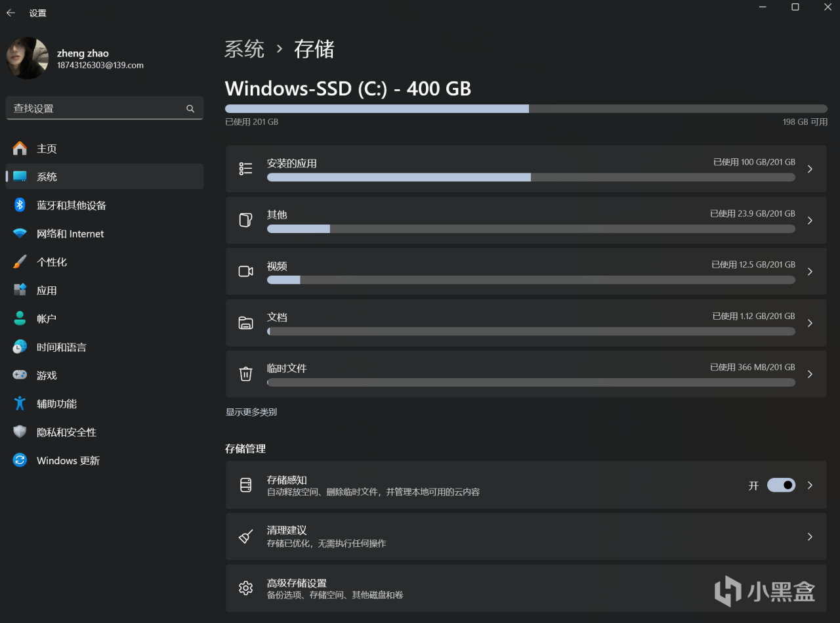Click the Windows Update sync icon
This screenshot has height=623, width=840.
[20, 460]
